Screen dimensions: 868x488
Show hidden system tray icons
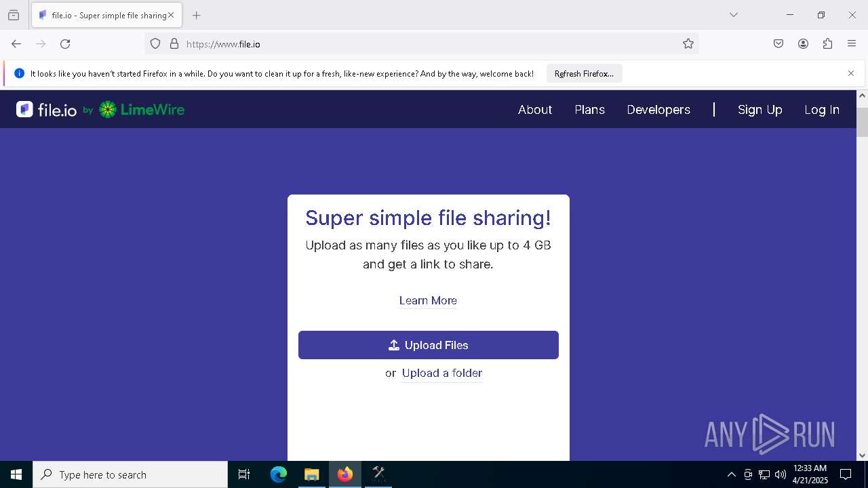coord(731,474)
